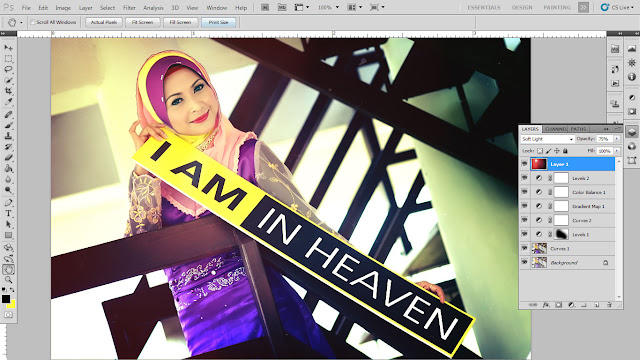Switch to the Channels tab
Viewport: 640px width, 360px height.
click(556, 129)
